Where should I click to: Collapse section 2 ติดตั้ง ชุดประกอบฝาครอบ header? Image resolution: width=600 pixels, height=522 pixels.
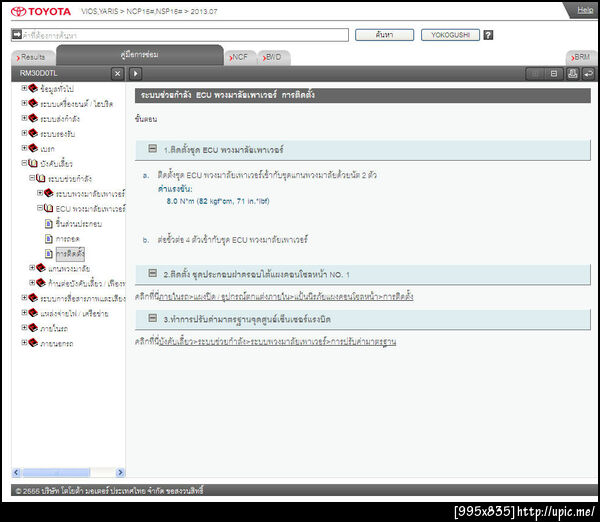coord(153,273)
